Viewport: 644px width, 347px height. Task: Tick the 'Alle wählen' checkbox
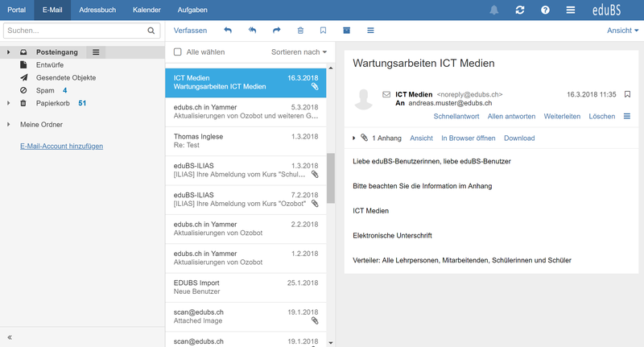click(x=178, y=52)
